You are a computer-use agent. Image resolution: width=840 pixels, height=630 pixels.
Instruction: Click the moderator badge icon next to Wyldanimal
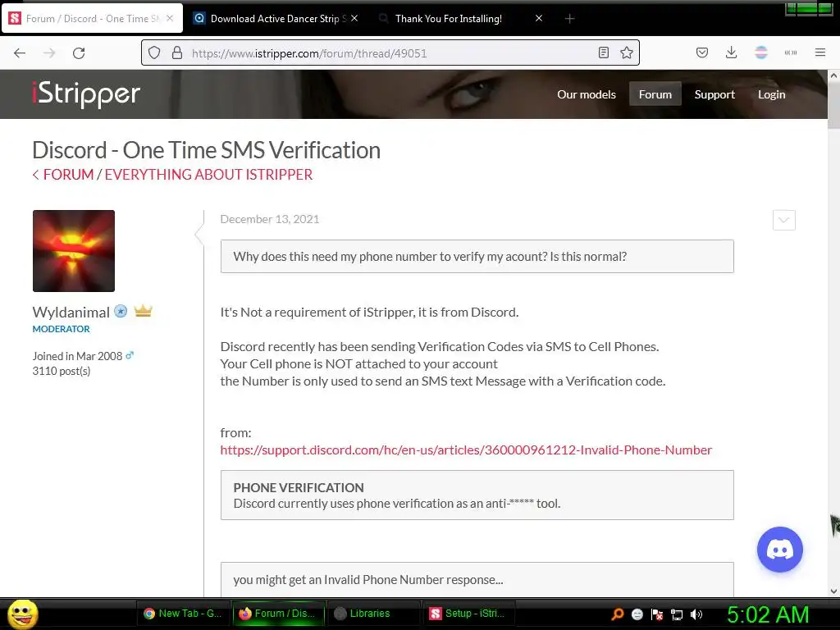(x=121, y=311)
